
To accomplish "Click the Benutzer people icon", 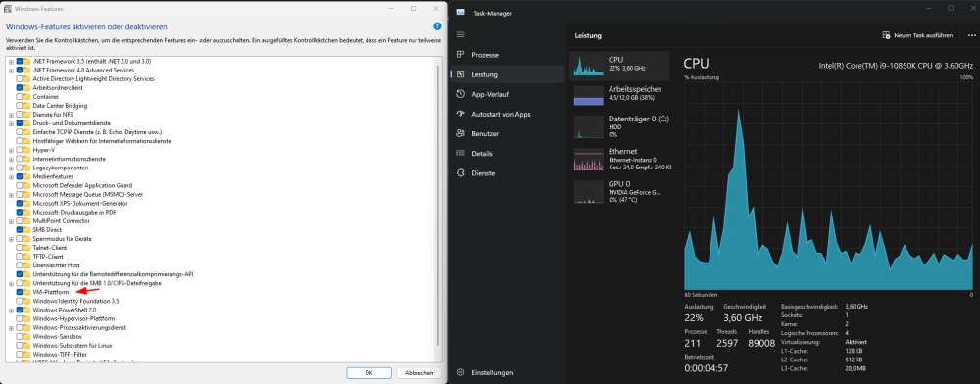I will pyautogui.click(x=461, y=133).
